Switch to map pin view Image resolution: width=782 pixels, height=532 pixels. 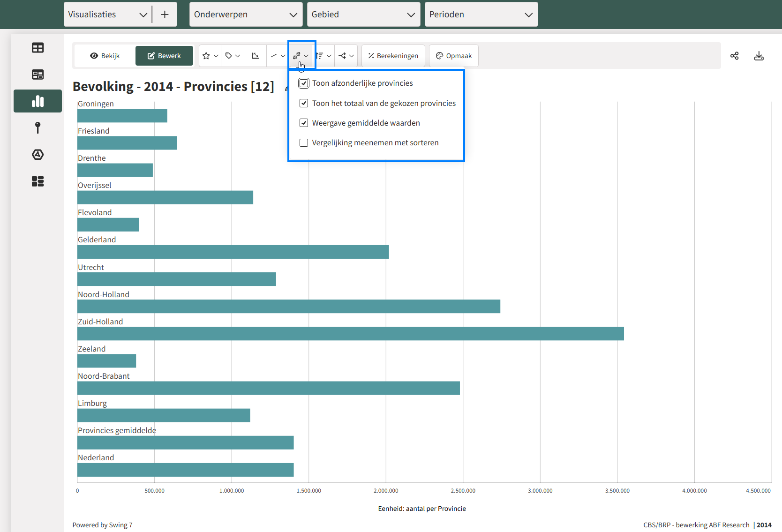click(x=38, y=128)
